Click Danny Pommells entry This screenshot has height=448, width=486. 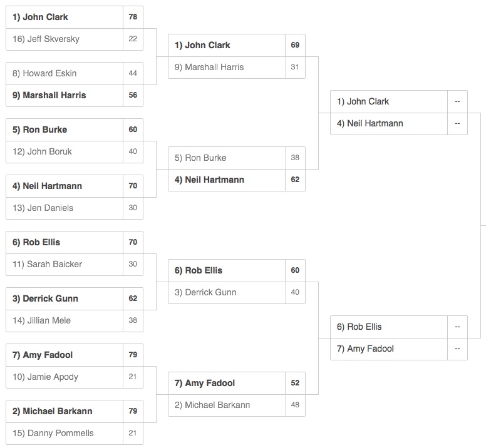click(x=75, y=434)
